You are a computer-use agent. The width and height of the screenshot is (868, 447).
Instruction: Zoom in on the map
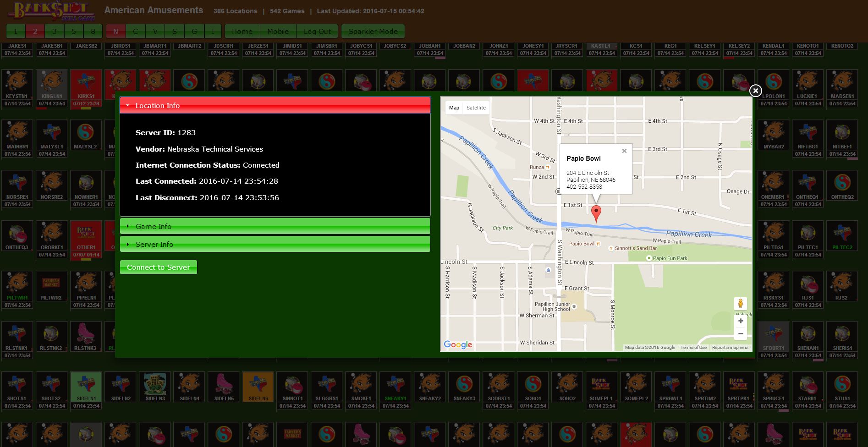(x=740, y=321)
